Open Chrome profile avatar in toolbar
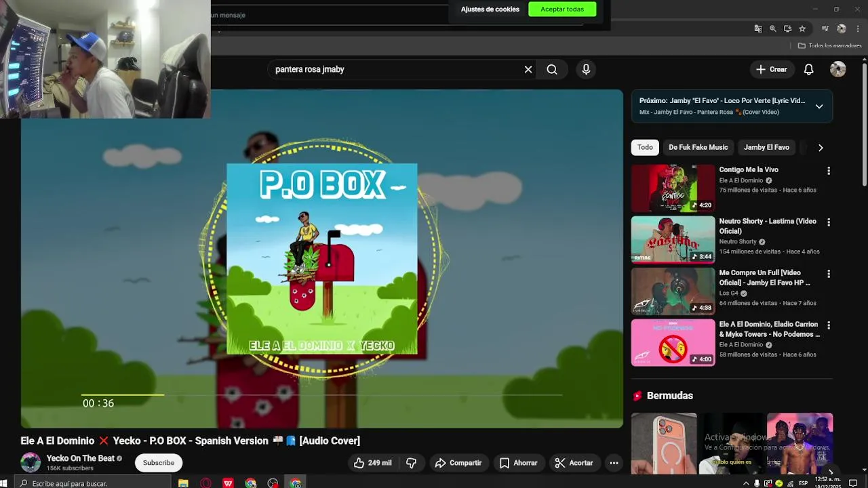 click(842, 28)
